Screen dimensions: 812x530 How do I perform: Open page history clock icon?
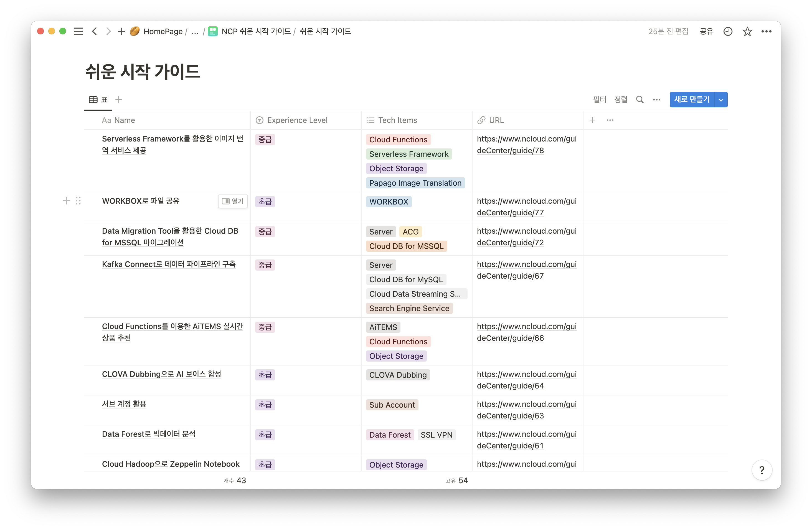(728, 31)
